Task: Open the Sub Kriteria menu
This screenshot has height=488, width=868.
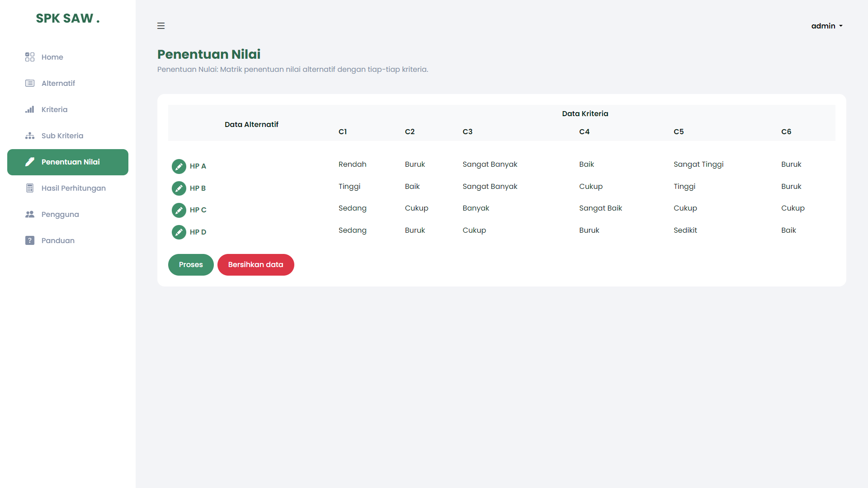Action: point(68,136)
